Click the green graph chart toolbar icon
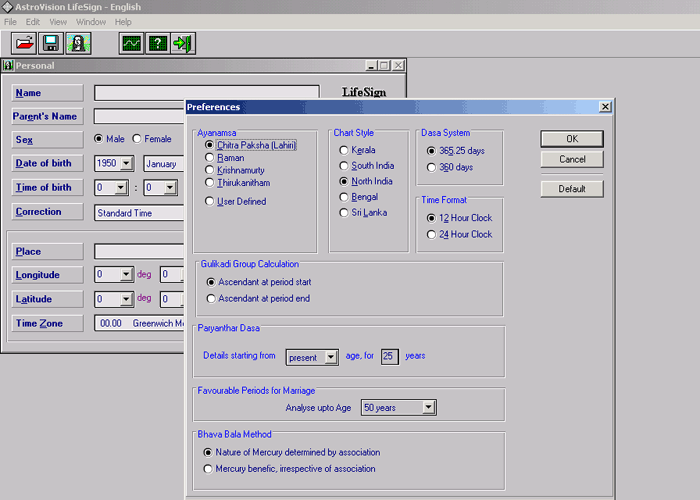 [x=132, y=43]
